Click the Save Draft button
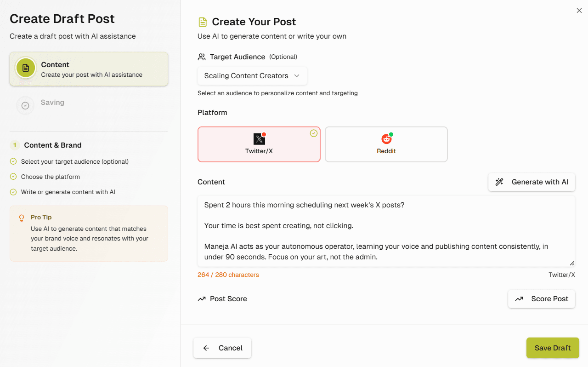Image resolution: width=588 pixels, height=367 pixels. coord(552,348)
